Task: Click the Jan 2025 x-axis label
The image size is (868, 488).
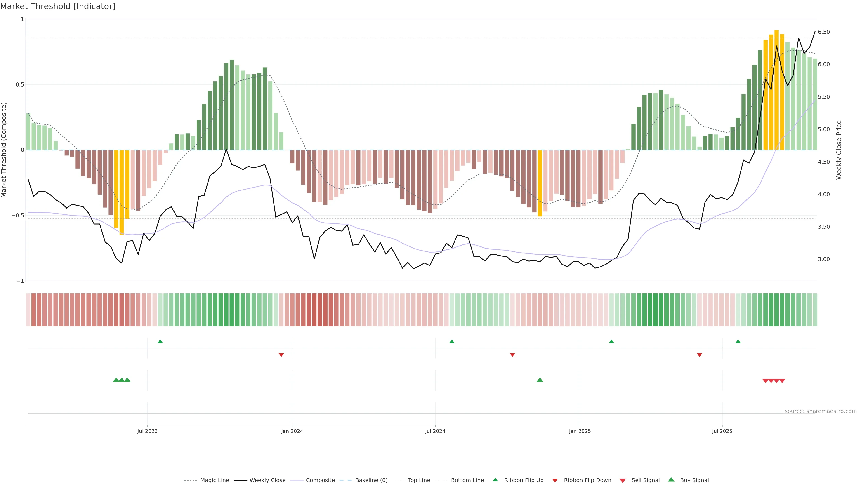Action: (x=580, y=431)
